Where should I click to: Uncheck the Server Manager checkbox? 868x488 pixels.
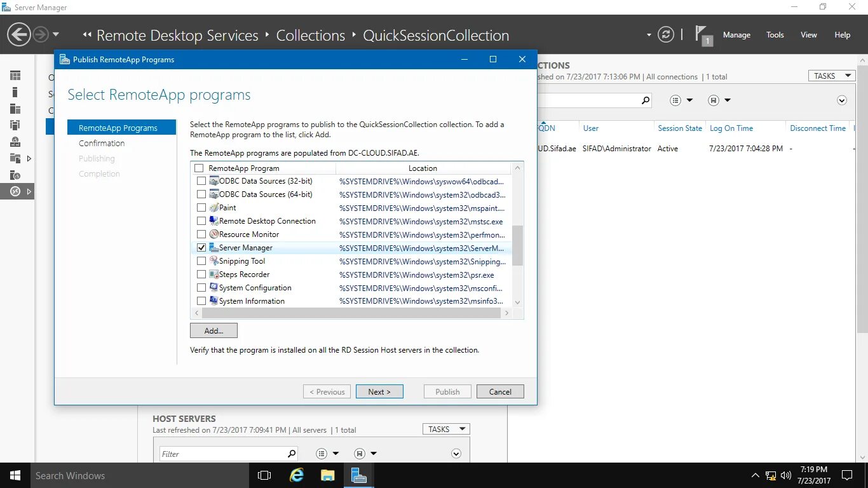(201, 248)
